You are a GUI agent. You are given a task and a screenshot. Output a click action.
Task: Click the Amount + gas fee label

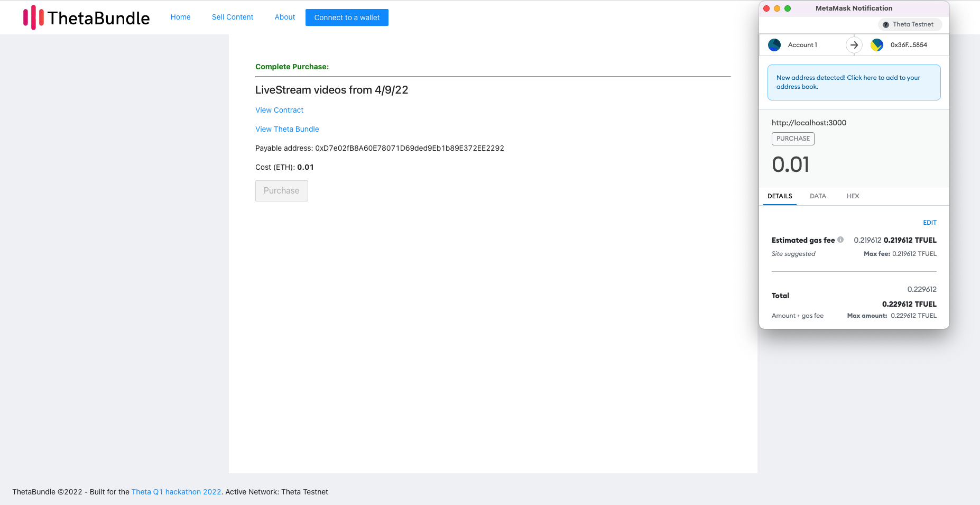[798, 316]
